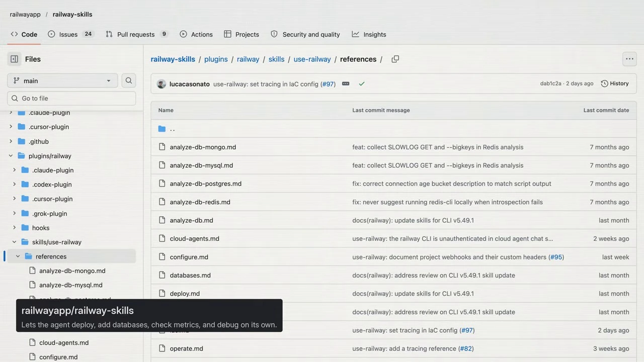Screen dimensions: 644x362
Task: Open the three-dot more options menu
Action: (629, 59)
